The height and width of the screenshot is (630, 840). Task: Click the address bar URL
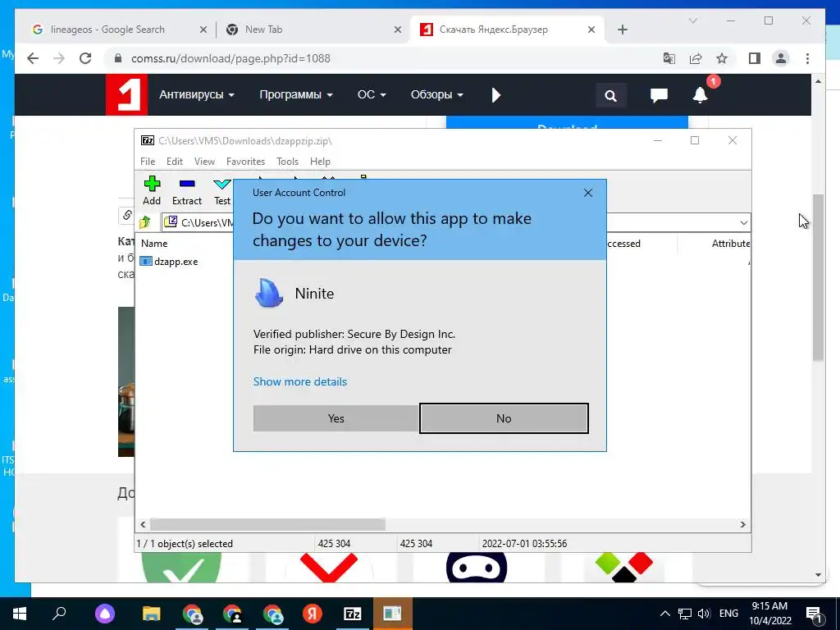231,58
